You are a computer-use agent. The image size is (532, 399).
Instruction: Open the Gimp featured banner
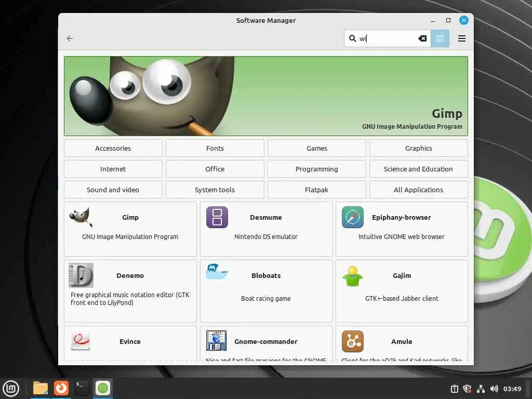[x=265, y=96]
